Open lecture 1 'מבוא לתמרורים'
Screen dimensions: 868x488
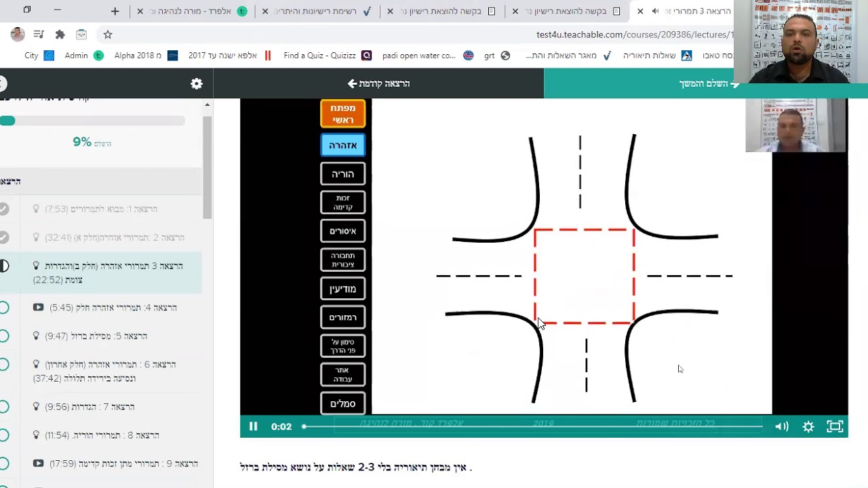pyautogui.click(x=101, y=209)
